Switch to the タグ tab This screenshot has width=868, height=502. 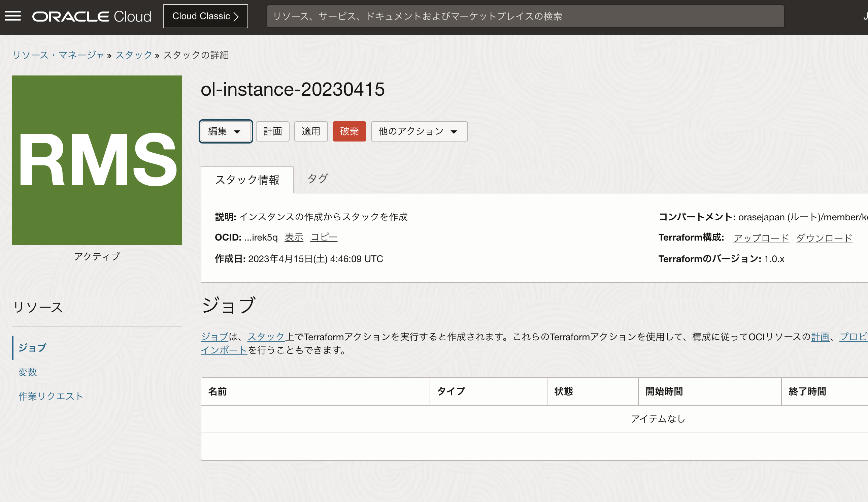click(317, 179)
